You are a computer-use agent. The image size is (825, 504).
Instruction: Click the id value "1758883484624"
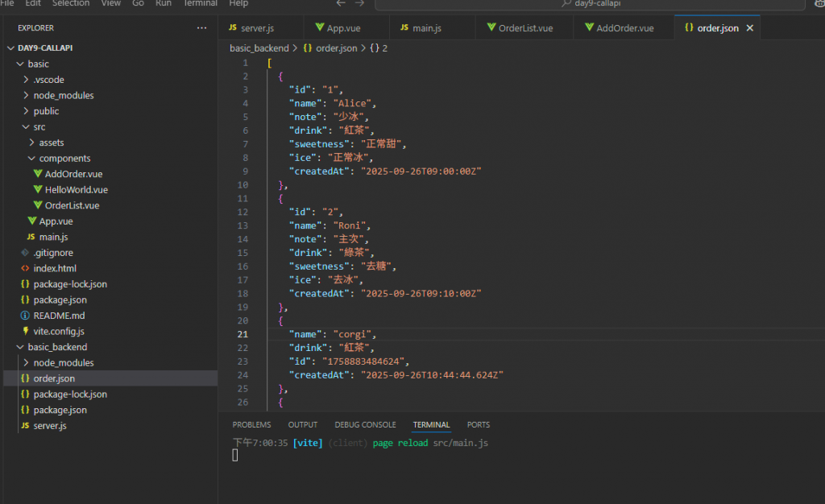[x=363, y=361]
